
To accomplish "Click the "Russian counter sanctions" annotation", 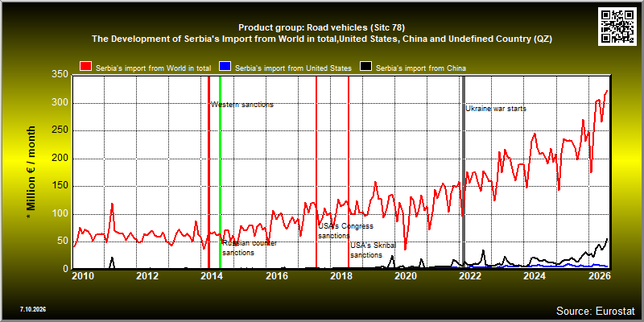I will point(250,248).
